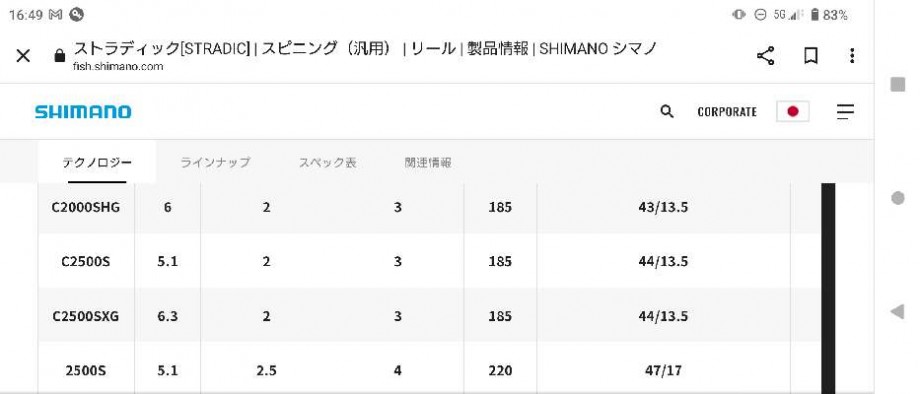Close the browser tab with X icon
This screenshot has width=920, height=394.
[23, 56]
